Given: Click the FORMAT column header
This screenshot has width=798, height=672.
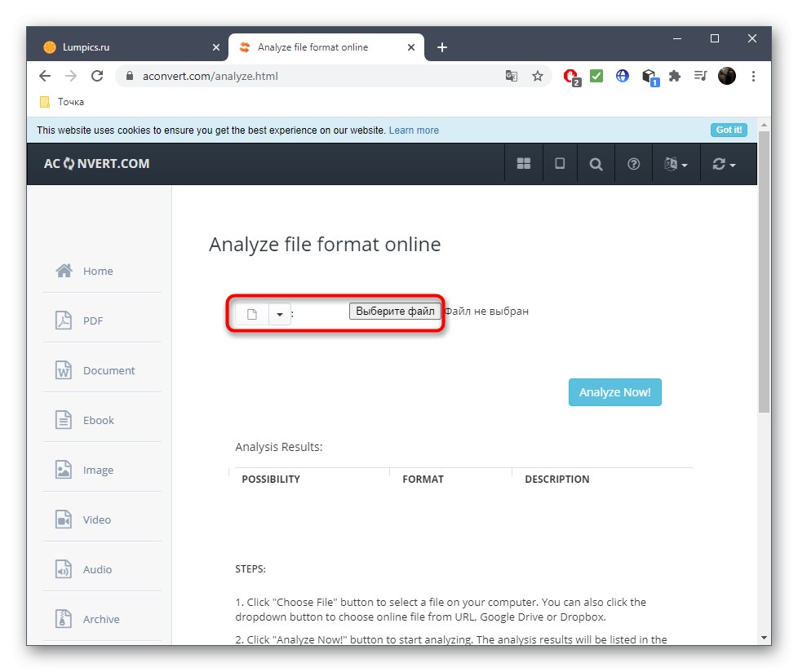Looking at the screenshot, I should pos(423,480).
